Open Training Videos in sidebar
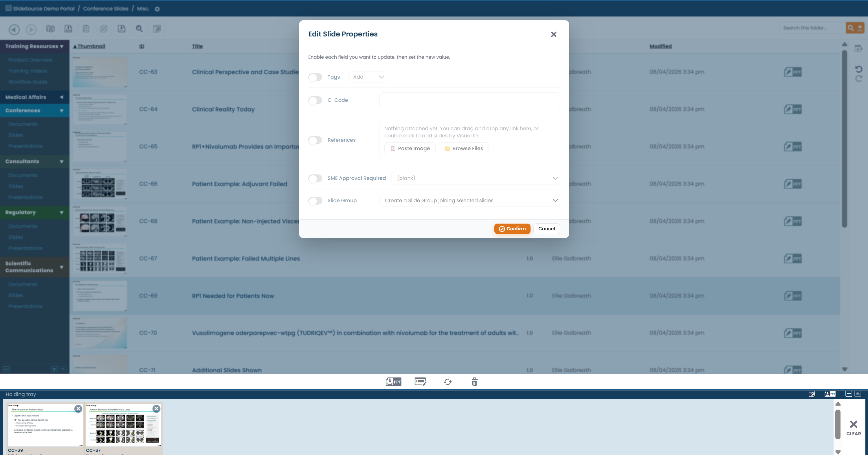The image size is (868, 455). [x=27, y=71]
